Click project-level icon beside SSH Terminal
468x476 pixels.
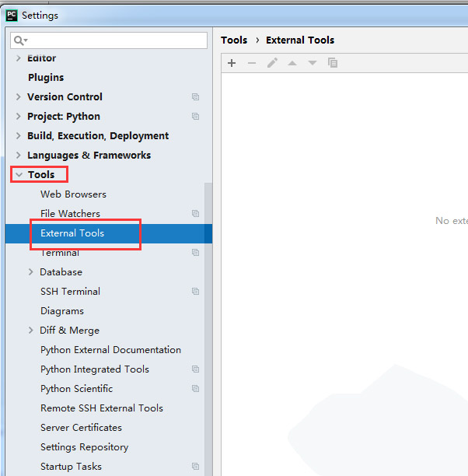pos(195,292)
